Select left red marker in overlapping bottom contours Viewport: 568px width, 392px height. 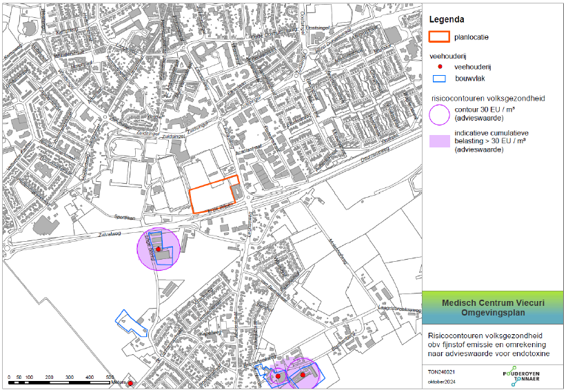278,376
